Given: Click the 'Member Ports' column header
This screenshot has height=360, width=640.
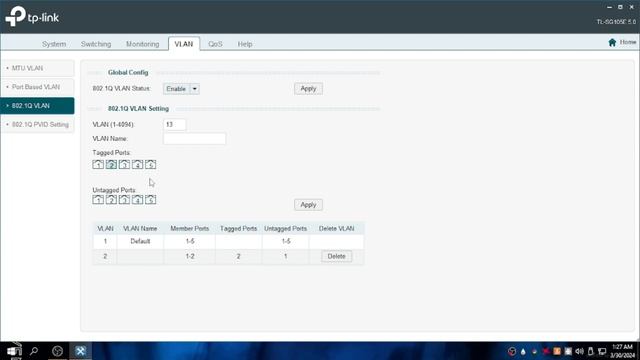Looking at the screenshot, I should pyautogui.click(x=190, y=229).
